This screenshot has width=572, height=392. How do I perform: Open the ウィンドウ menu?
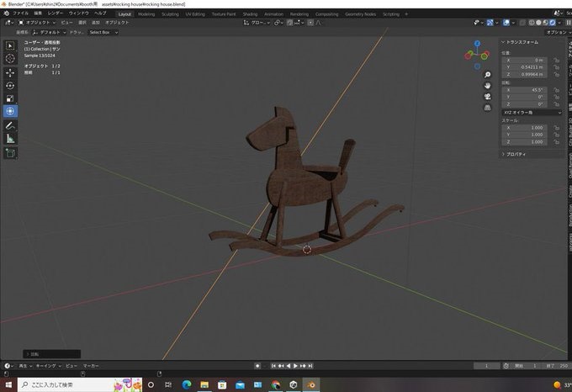[x=78, y=13]
